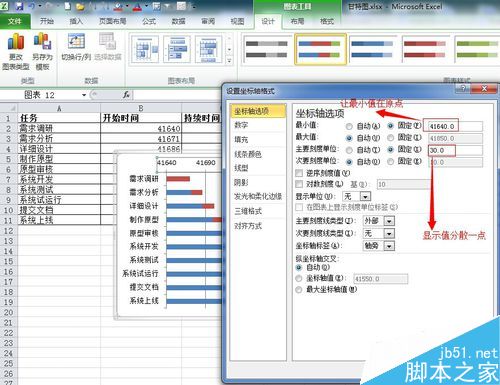Open the Glow and Soft Edges (发光和柔化边缘) category
This screenshot has height=385, width=500.
(x=258, y=197)
